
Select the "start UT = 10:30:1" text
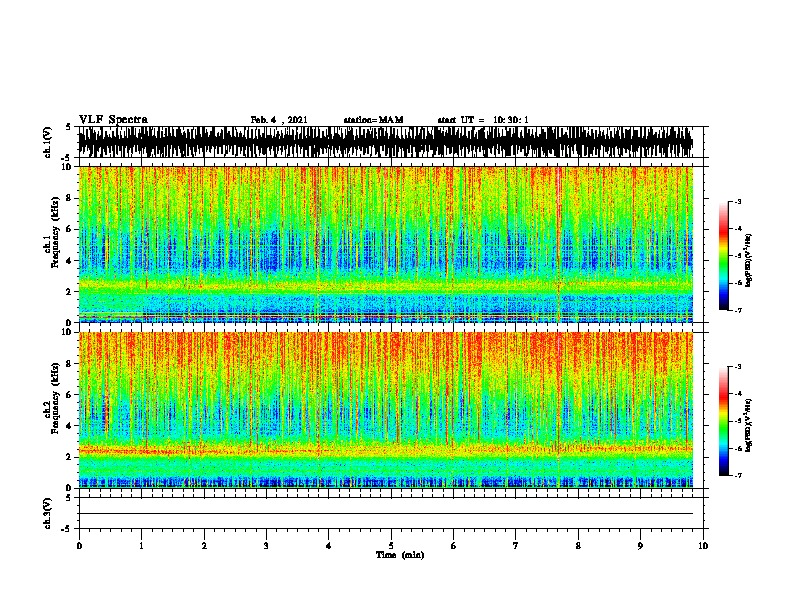tap(483, 120)
